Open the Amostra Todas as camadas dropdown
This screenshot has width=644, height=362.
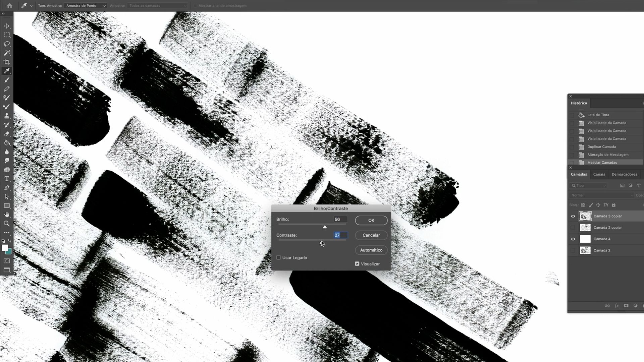157,6
